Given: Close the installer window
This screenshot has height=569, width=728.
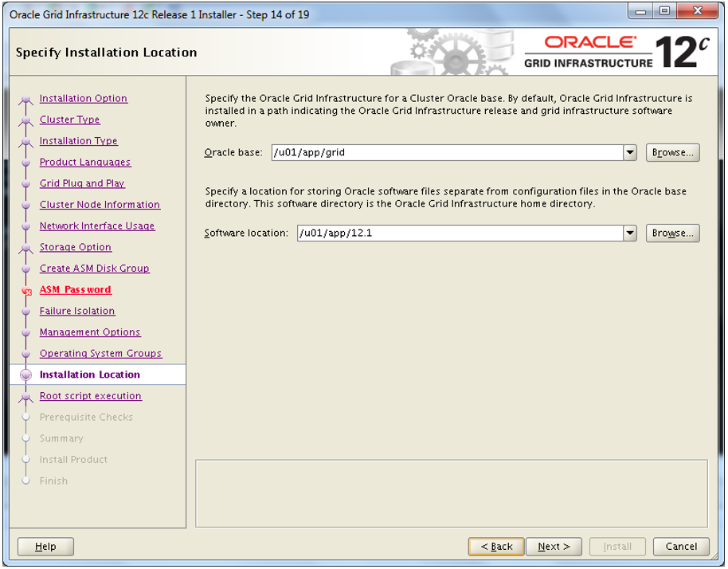Looking at the screenshot, I should (698, 12).
